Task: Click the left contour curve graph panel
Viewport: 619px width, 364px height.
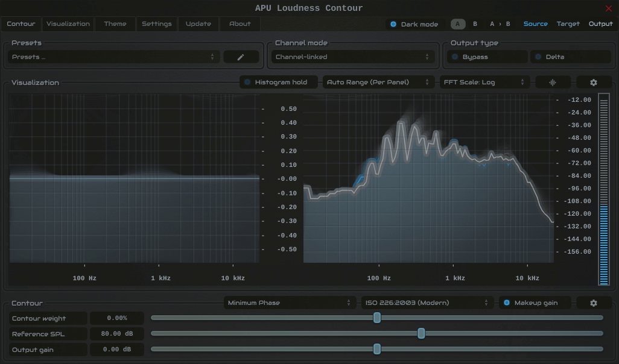Action: click(134, 178)
